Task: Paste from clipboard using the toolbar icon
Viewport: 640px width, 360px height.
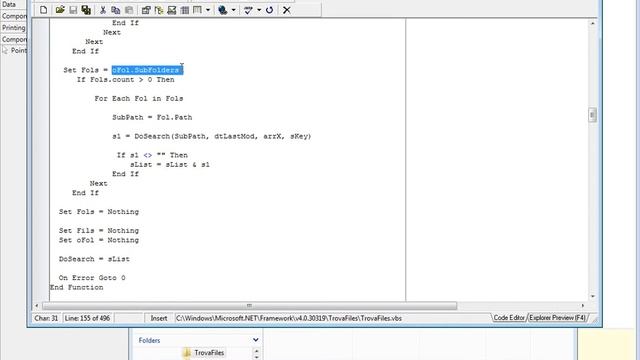Action: point(129,10)
